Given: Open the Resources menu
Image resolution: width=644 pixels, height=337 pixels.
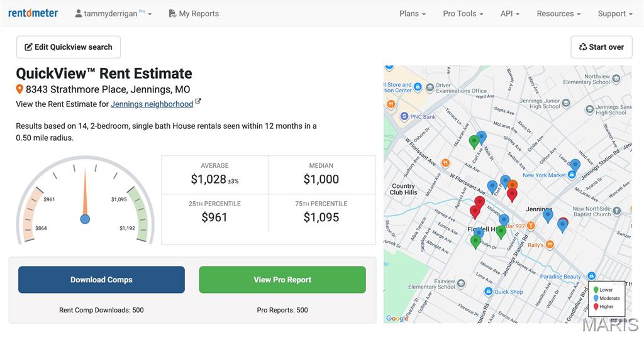Looking at the screenshot, I should (x=558, y=13).
